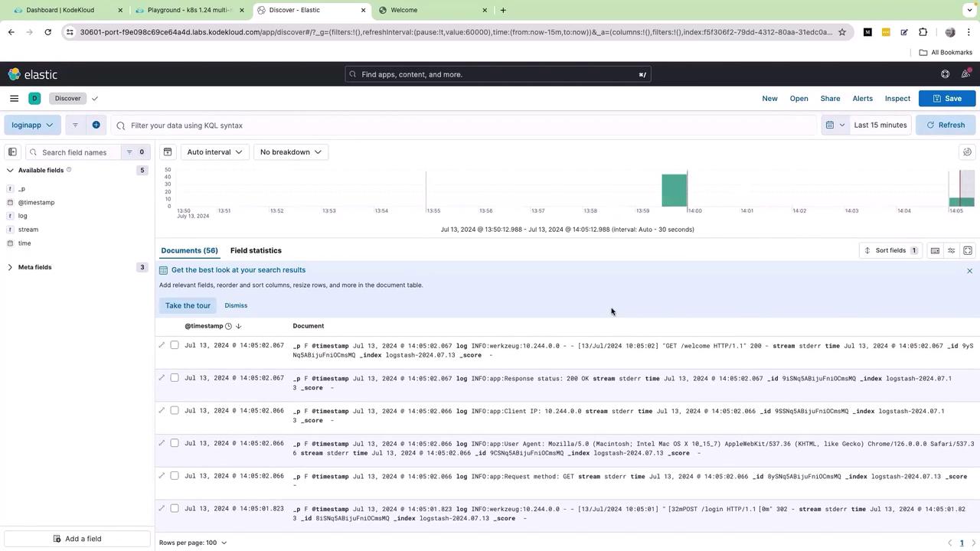Open the help menu icon in Elastic header
The image size is (980, 551).
tap(945, 74)
